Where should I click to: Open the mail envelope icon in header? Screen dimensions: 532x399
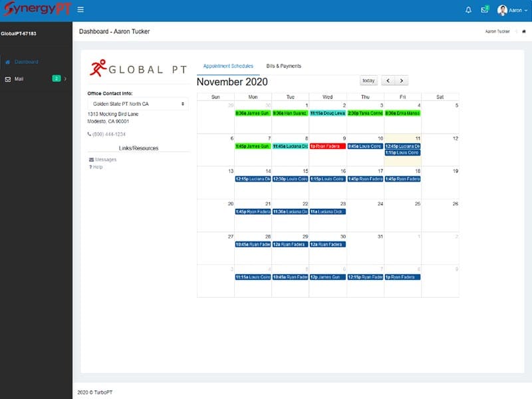485,9
